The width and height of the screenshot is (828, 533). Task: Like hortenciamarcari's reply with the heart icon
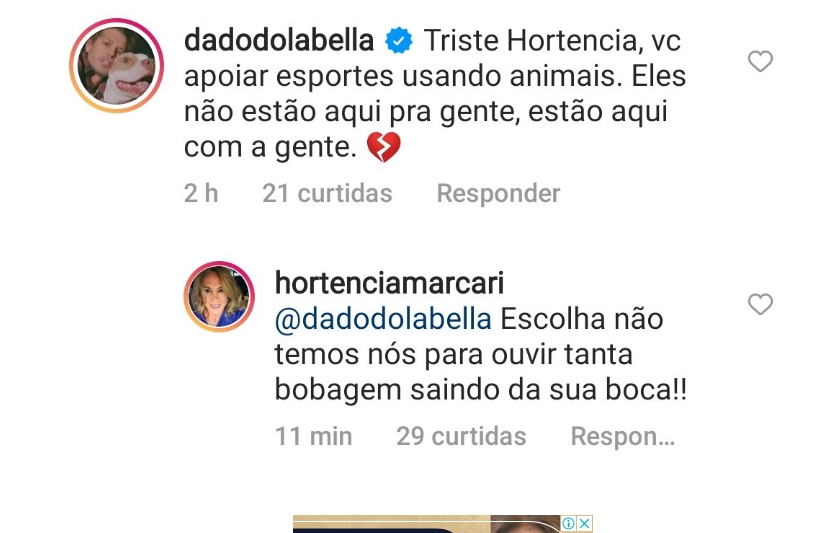click(x=760, y=304)
